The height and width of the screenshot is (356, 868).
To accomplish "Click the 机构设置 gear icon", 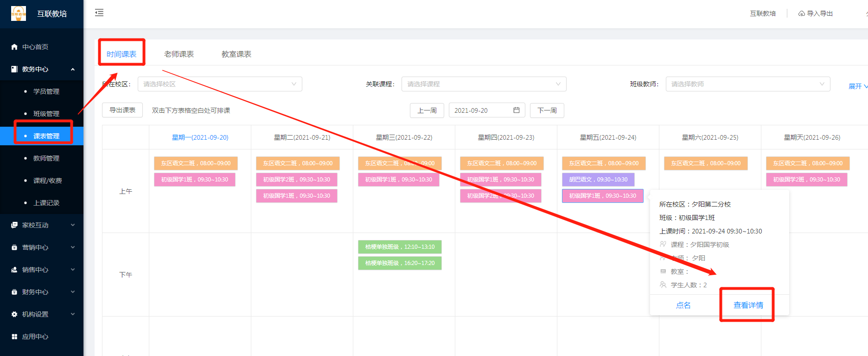I will (x=14, y=314).
